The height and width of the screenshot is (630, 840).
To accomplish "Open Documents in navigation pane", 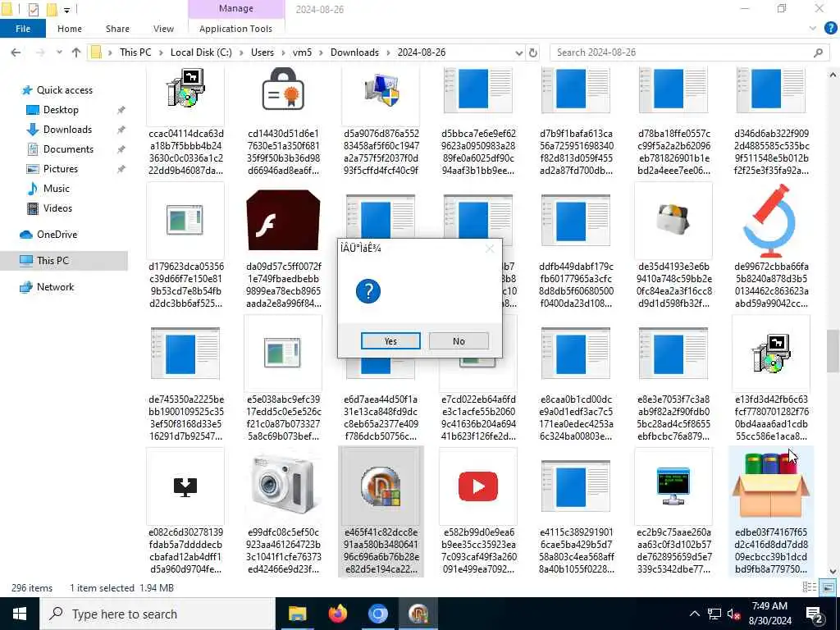I will (68, 149).
